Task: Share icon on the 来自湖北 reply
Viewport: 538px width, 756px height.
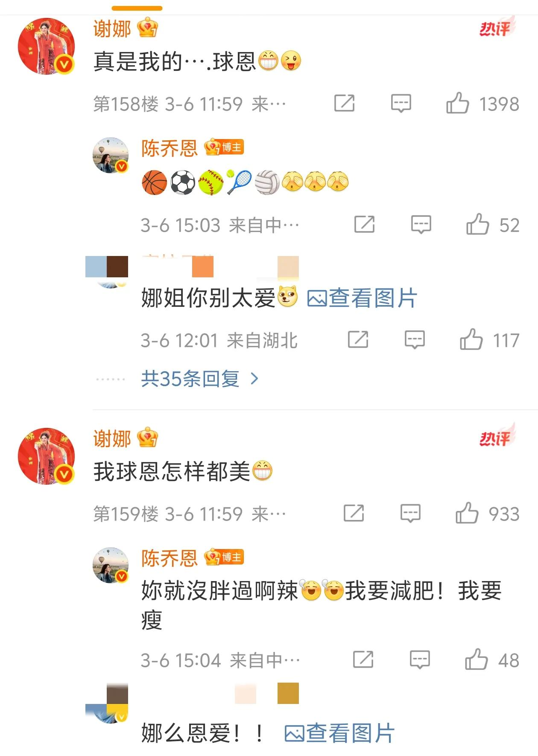Action: pos(358,340)
